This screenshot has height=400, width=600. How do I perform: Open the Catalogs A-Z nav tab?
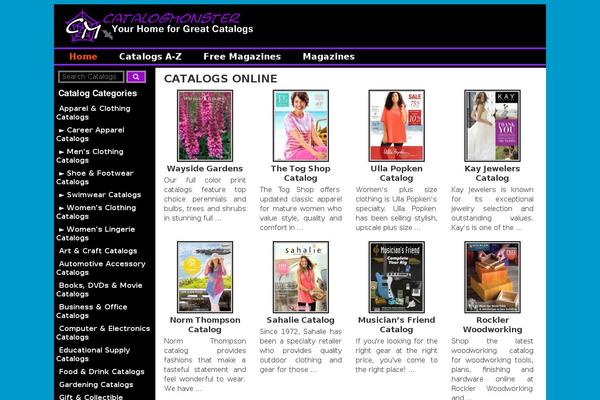click(150, 57)
